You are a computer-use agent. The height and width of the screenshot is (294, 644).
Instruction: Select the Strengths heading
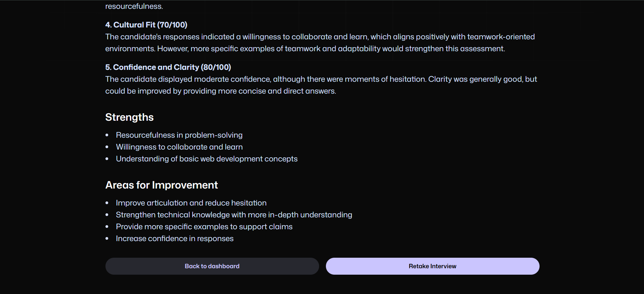click(x=130, y=117)
